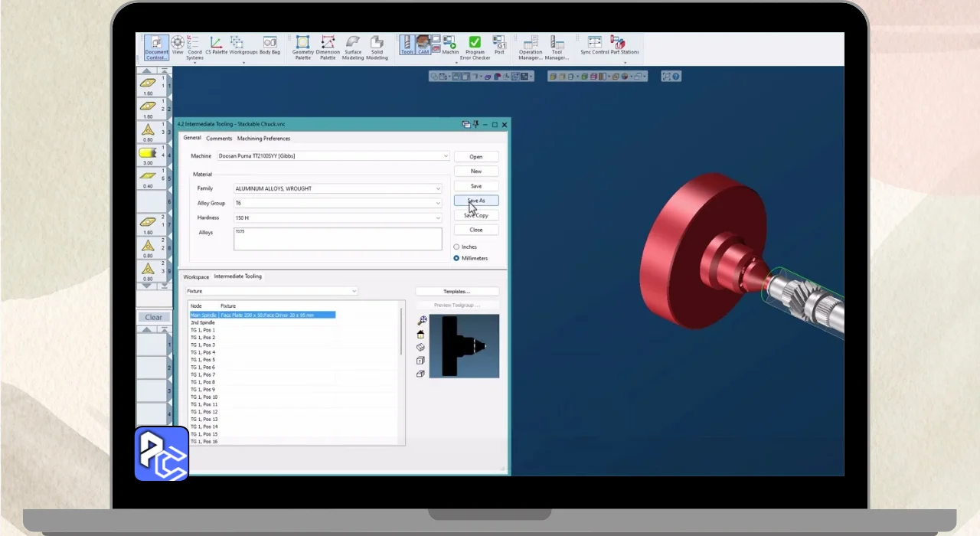Click the zoom magnifier icon beside preview
This screenshot has width=980, height=536.
click(421, 321)
